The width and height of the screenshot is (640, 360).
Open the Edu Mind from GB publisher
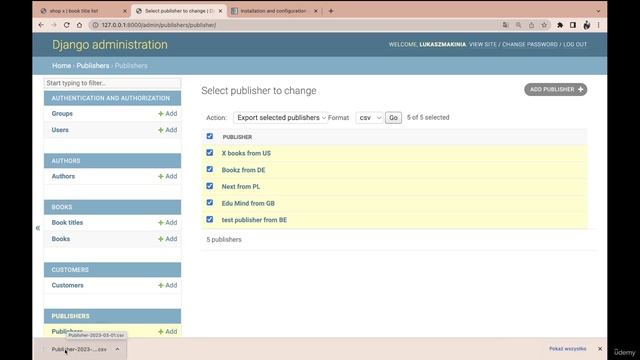coord(248,203)
